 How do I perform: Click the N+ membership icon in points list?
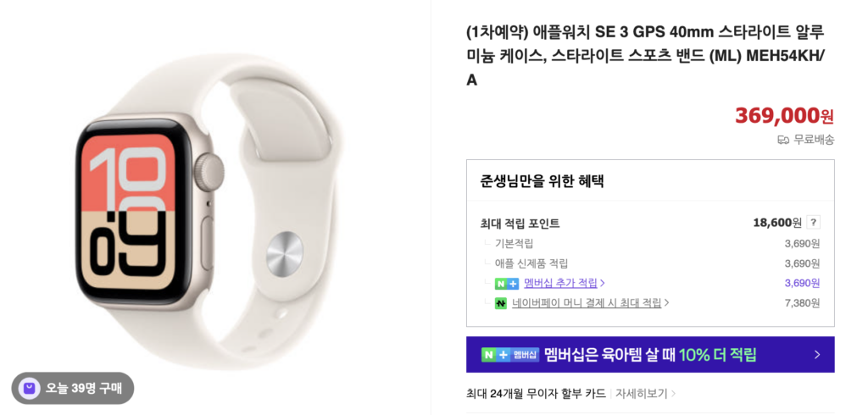pos(507,284)
